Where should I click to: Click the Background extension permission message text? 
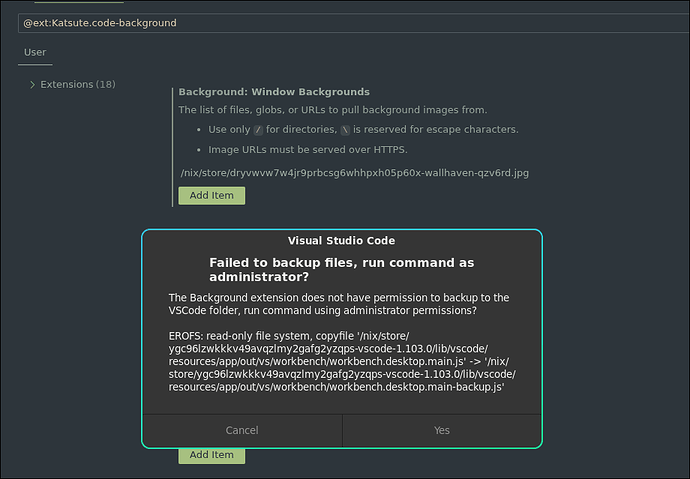[x=339, y=304]
